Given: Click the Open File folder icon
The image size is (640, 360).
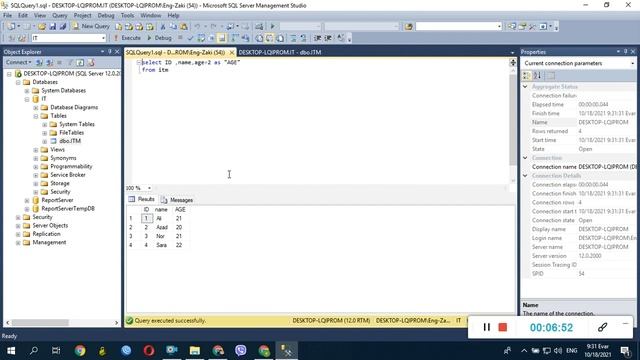Looking at the screenshot, I should click(x=42, y=27).
